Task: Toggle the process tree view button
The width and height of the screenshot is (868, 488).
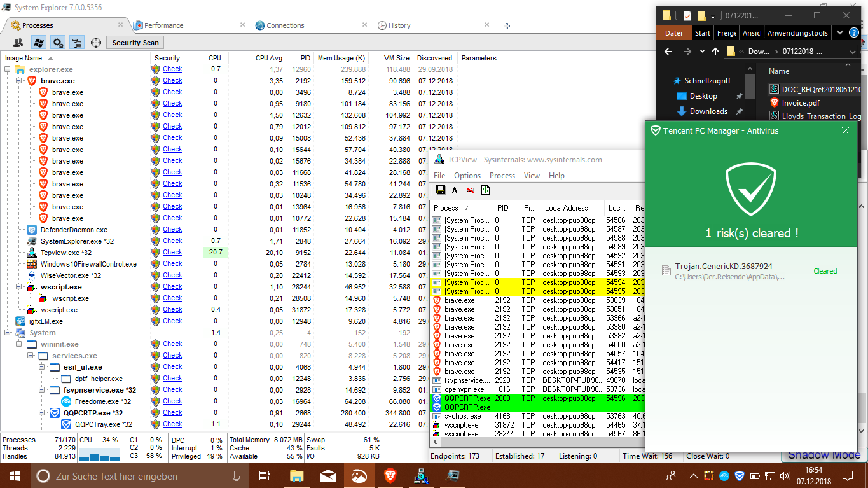Action: [77, 43]
